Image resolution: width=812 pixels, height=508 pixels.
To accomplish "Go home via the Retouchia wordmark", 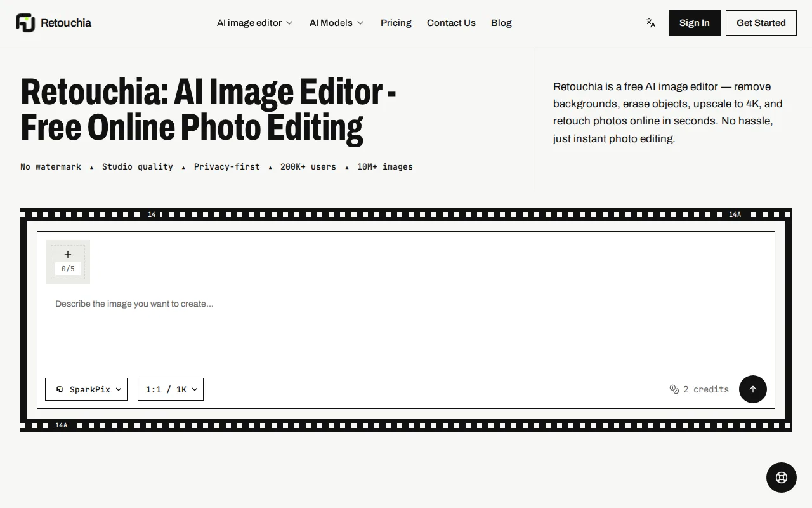I will click(66, 23).
